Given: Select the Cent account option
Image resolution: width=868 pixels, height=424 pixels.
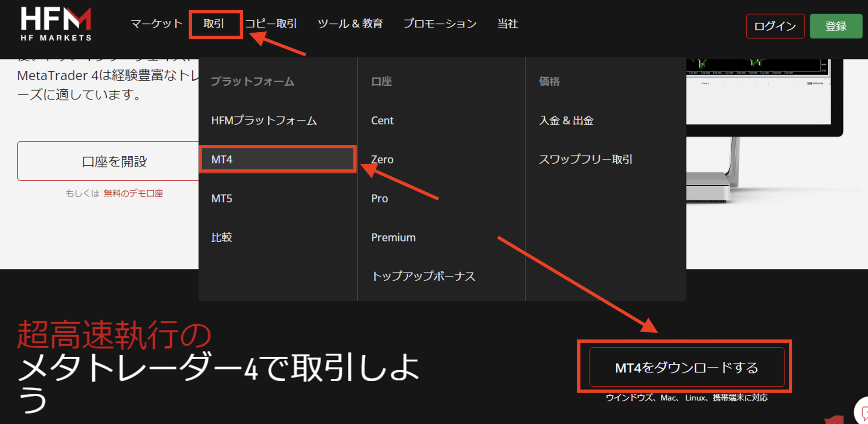Looking at the screenshot, I should (x=382, y=120).
